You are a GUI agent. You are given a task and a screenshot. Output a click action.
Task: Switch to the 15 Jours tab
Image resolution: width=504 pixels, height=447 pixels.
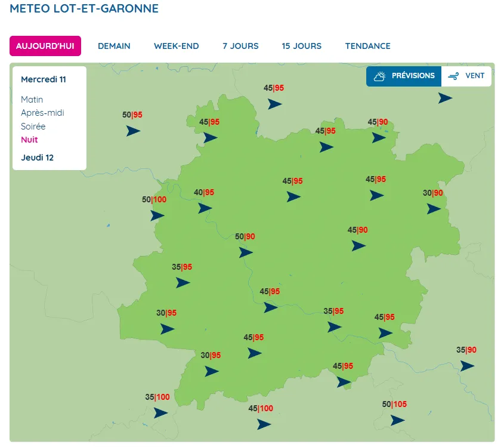pyautogui.click(x=301, y=46)
